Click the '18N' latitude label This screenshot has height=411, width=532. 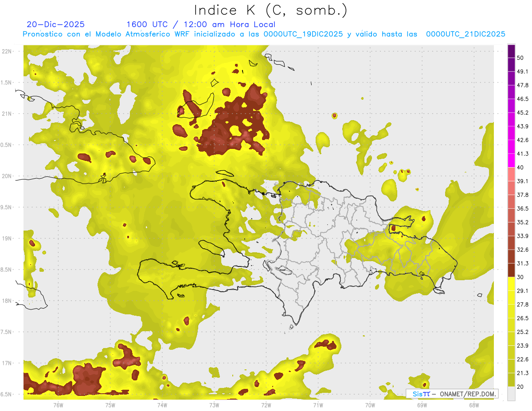[8, 301]
